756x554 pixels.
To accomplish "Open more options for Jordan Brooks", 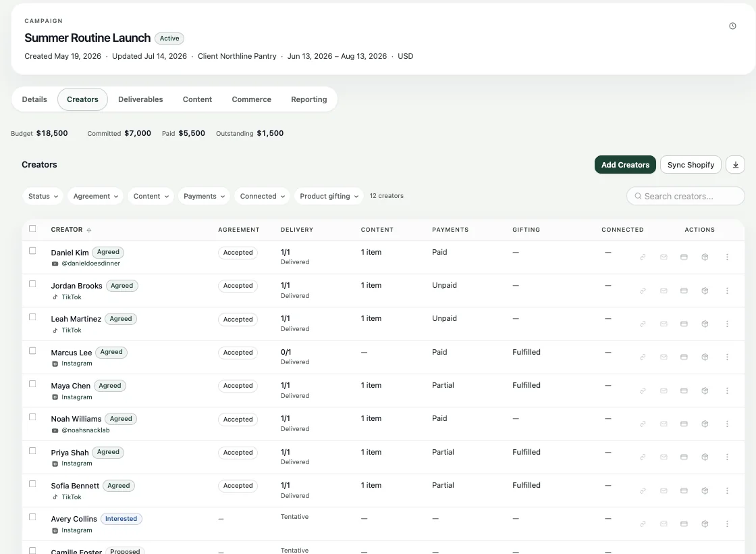I will click(727, 291).
